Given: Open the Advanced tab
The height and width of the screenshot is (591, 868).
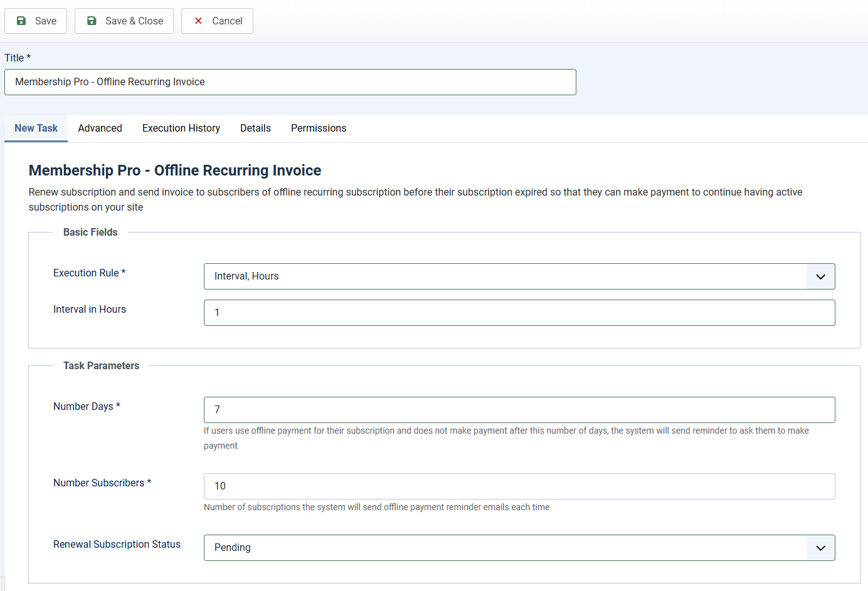Looking at the screenshot, I should (x=100, y=128).
